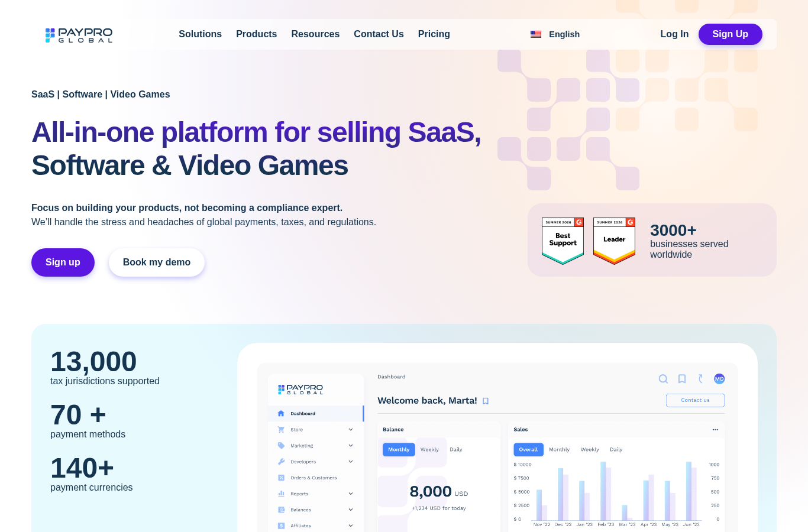
Task: Open the MD user avatar
Action: click(x=719, y=379)
